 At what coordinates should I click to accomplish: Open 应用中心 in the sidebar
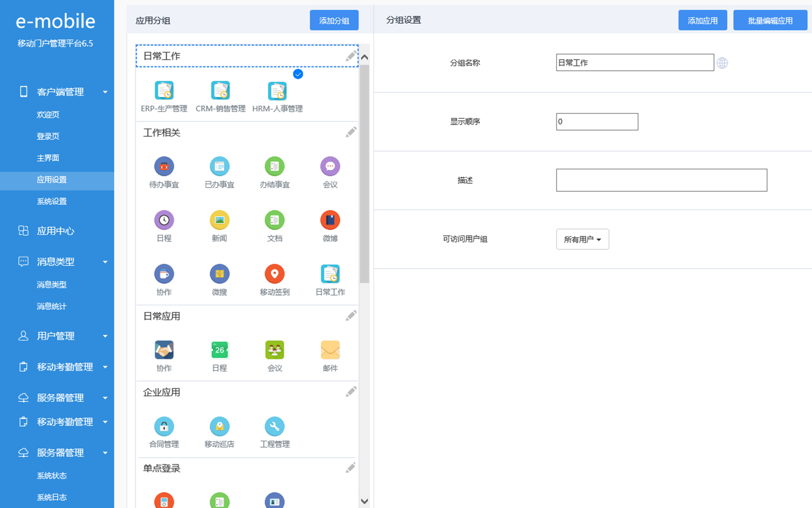tap(56, 231)
